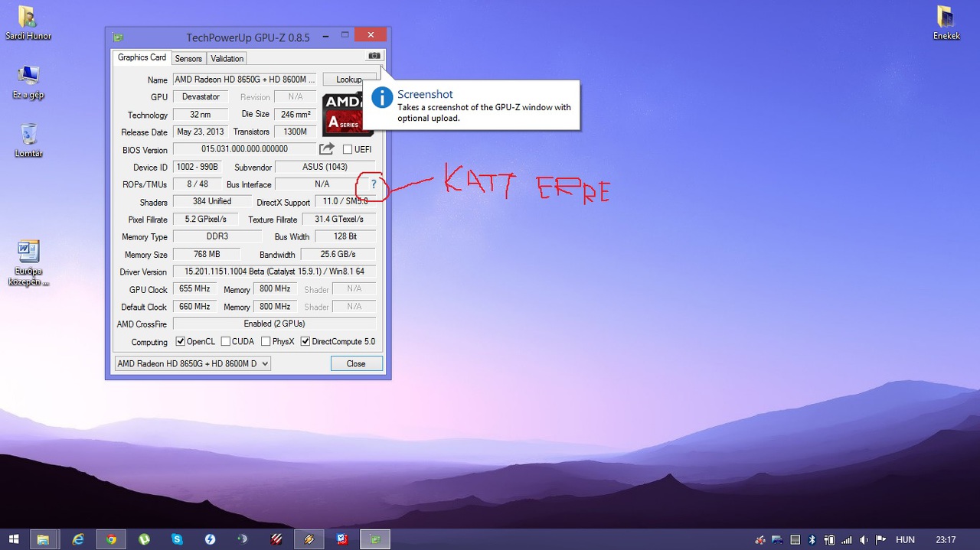980x550 pixels.
Task: Change input language via HUN indicator
Action: [905, 539]
